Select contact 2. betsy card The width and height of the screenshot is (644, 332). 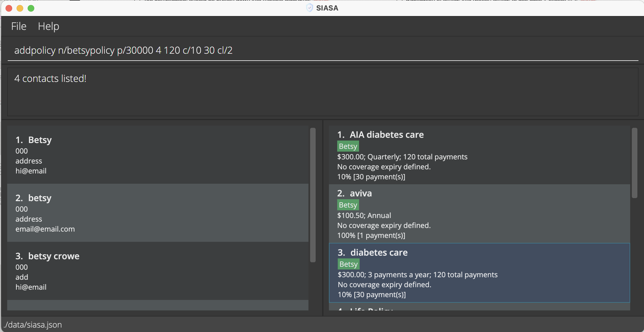(158, 213)
